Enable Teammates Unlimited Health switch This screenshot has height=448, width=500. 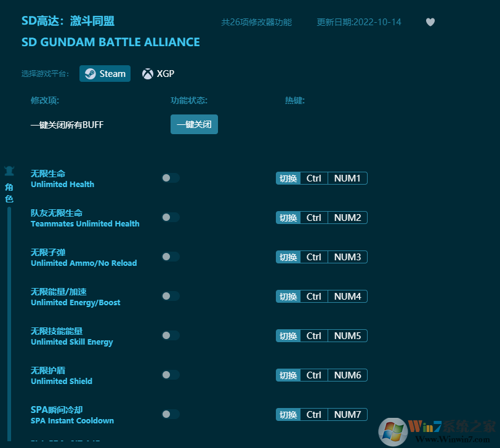pyautogui.click(x=171, y=217)
